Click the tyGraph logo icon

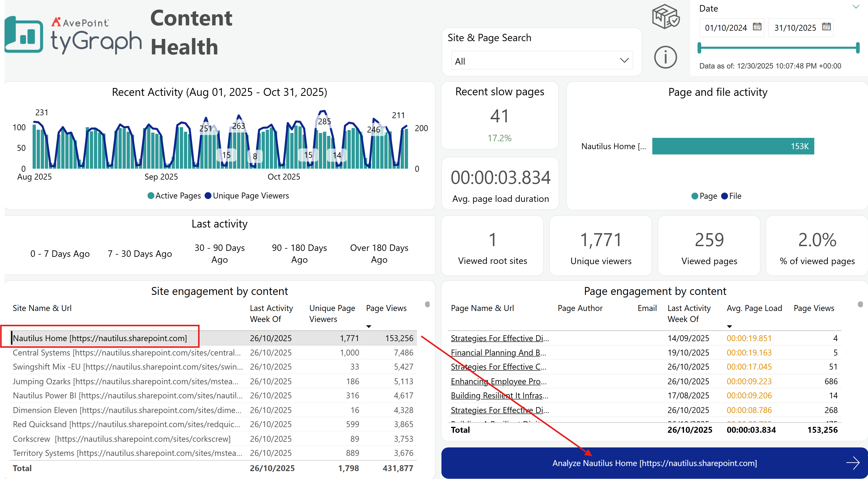coord(24,34)
